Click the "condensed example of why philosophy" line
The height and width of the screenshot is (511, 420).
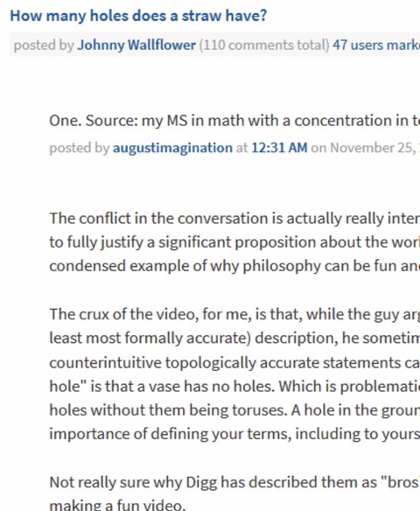(x=234, y=266)
